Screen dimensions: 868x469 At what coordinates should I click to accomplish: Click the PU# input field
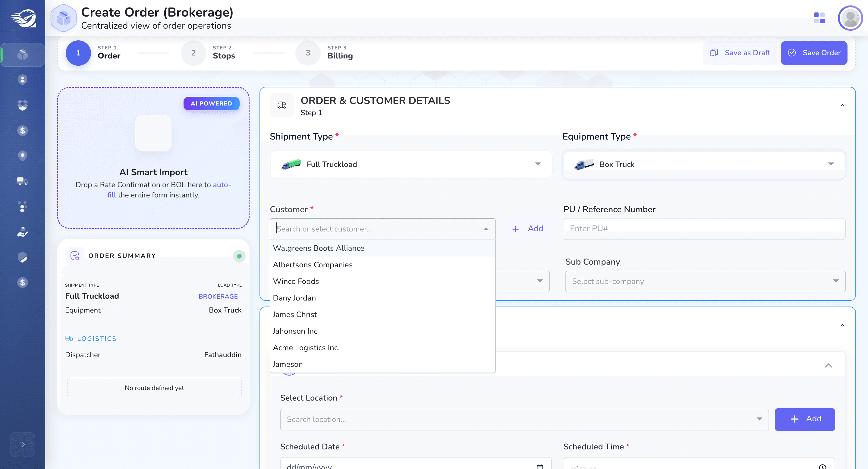[704, 229]
